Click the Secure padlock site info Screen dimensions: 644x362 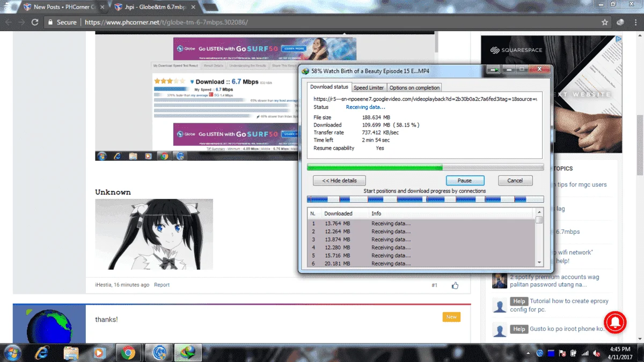tap(62, 23)
